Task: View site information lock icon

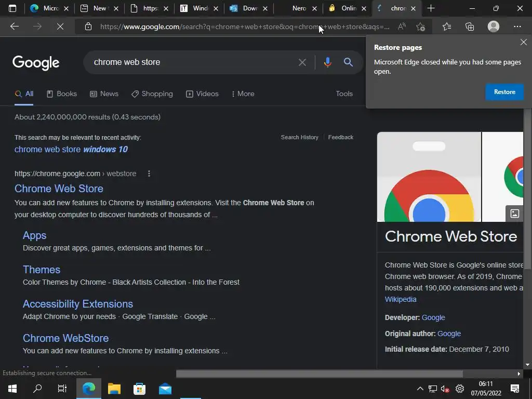Action: tap(88, 26)
